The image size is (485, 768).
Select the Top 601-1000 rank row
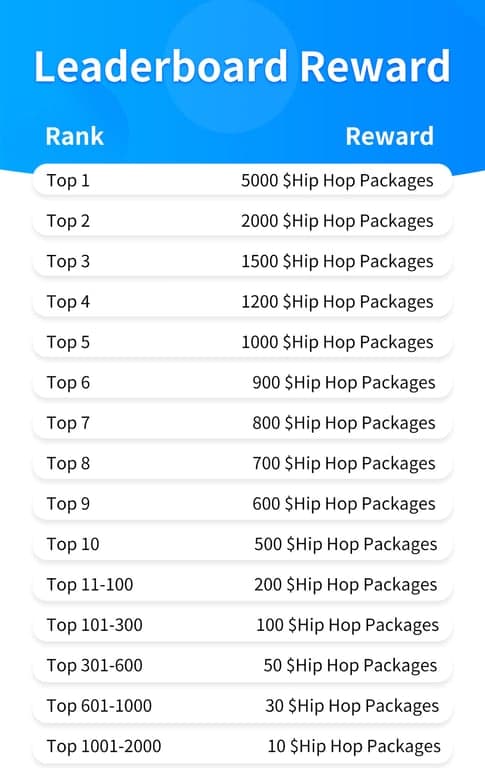[x=242, y=705]
